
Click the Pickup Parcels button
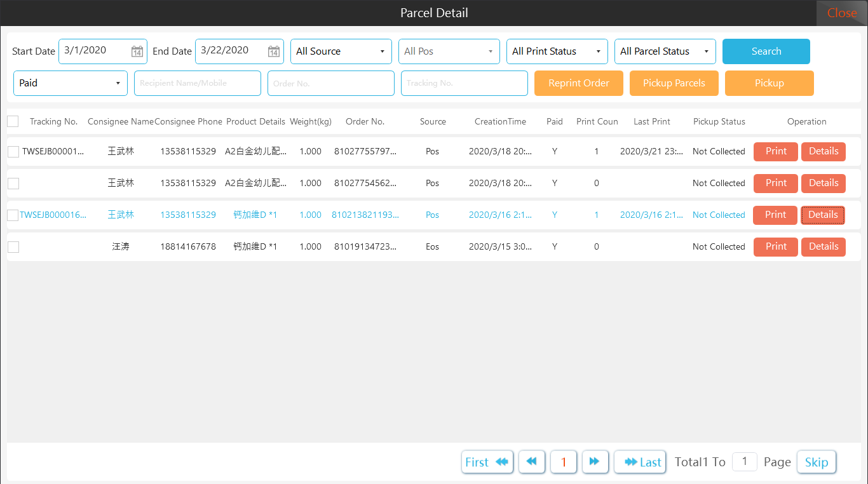pos(674,83)
